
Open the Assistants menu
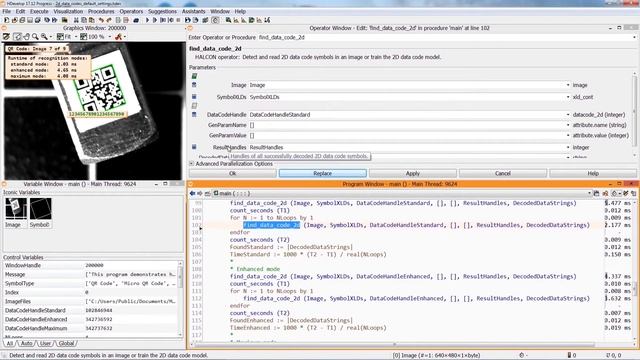193,11
